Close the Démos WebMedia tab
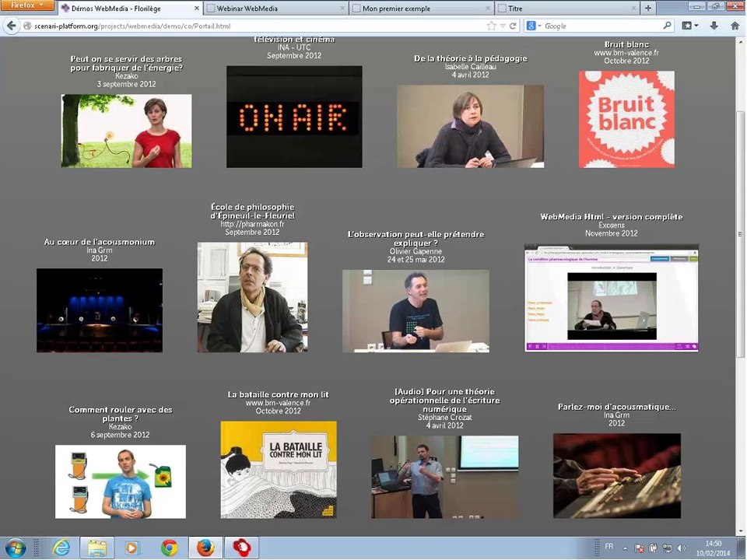Viewport: 747px width, 560px height. tap(197, 9)
